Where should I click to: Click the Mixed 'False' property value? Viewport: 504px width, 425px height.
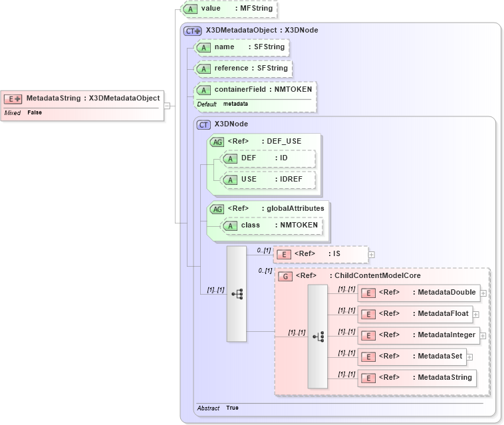(x=35, y=112)
